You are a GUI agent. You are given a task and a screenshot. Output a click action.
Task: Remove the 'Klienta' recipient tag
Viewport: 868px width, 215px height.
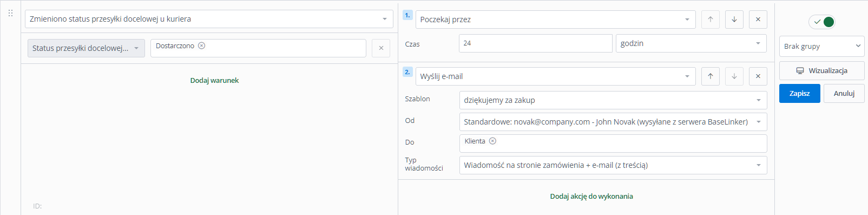492,141
